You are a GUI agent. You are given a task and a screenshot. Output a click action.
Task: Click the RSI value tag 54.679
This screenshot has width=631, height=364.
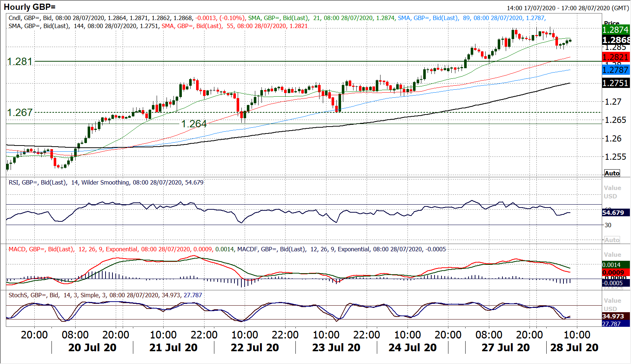(x=615, y=213)
